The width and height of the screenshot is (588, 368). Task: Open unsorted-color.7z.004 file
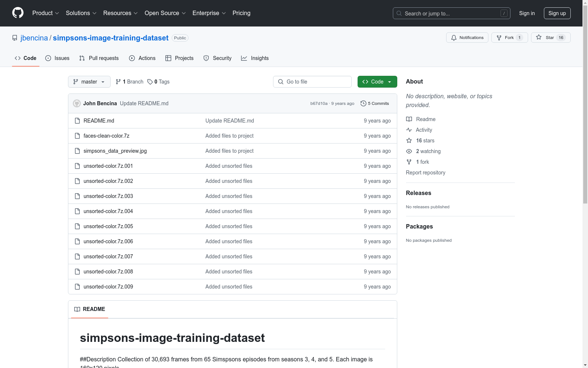[x=108, y=211]
